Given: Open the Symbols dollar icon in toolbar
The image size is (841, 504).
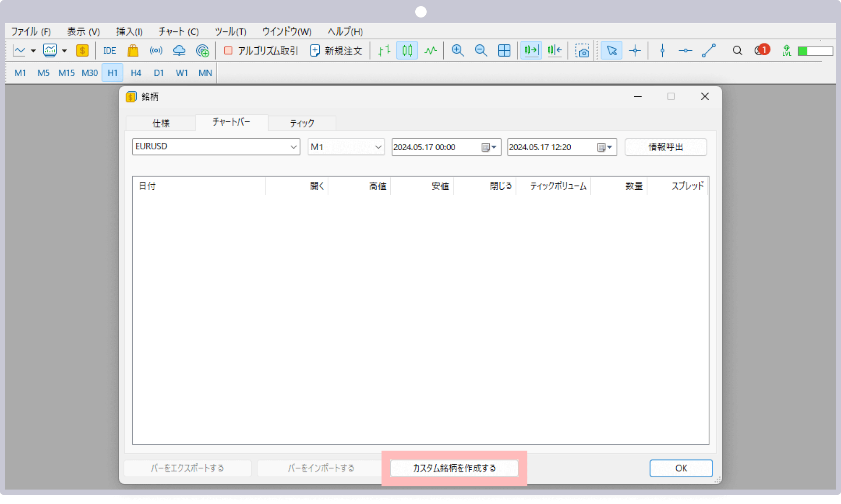Looking at the screenshot, I should [x=82, y=51].
